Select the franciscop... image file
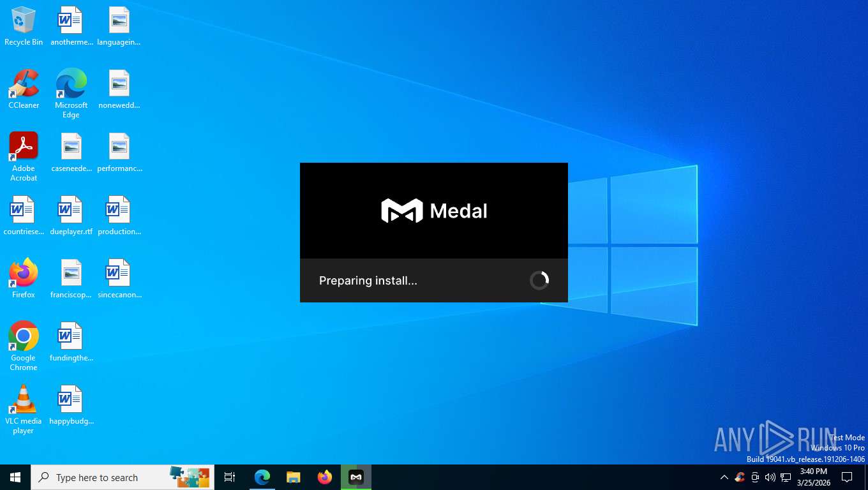 click(71, 279)
